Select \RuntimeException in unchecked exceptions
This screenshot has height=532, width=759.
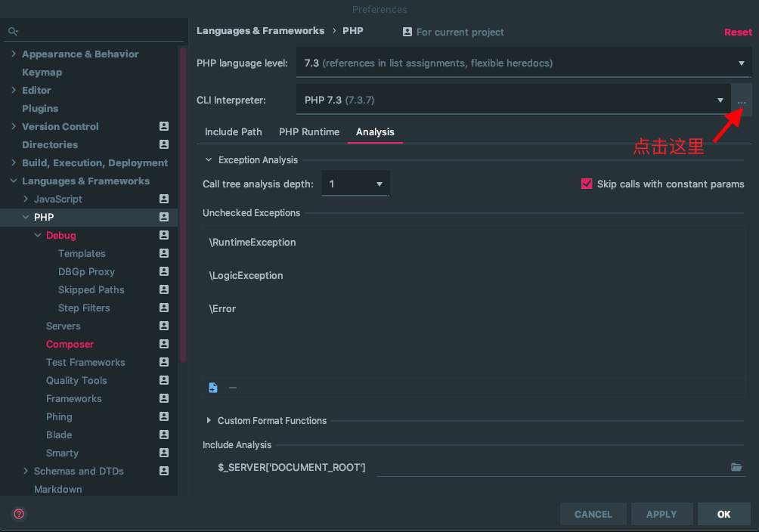pos(252,242)
